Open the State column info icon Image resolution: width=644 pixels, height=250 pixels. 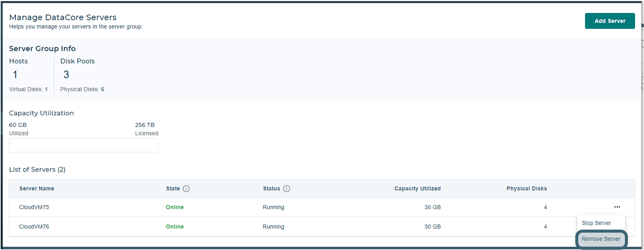[x=186, y=189]
